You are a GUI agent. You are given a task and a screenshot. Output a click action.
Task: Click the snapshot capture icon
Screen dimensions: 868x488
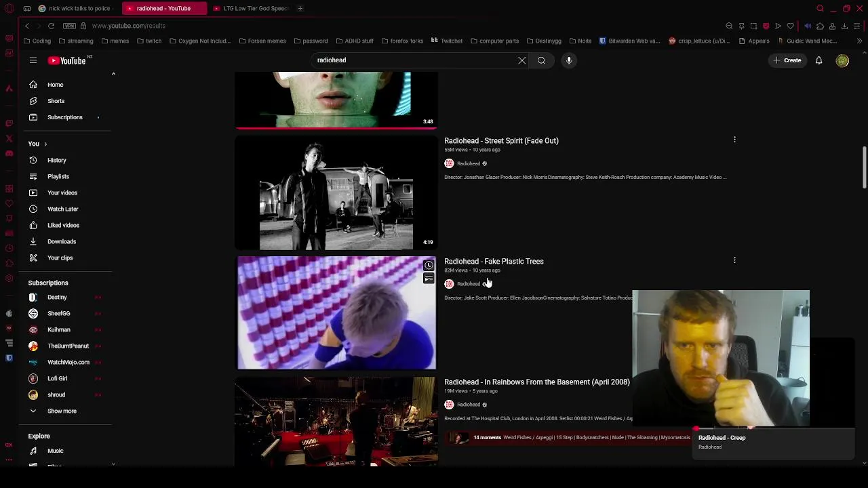coord(753,26)
